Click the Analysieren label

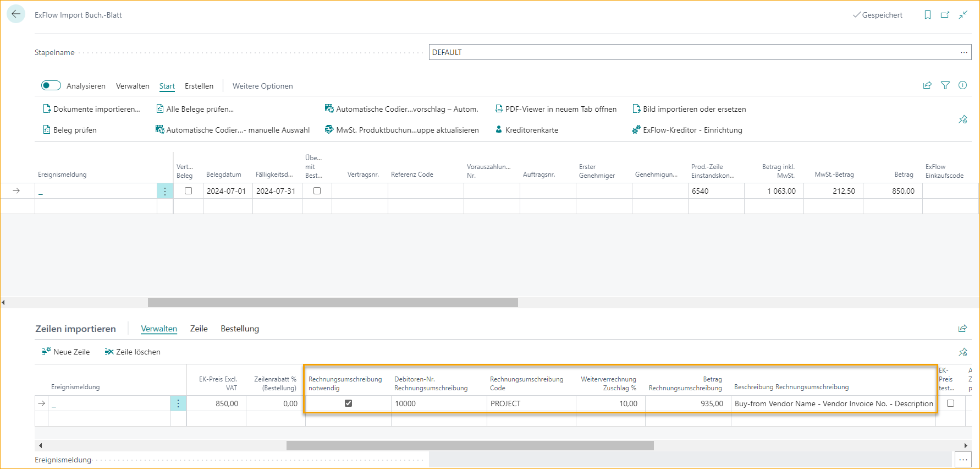(86, 86)
